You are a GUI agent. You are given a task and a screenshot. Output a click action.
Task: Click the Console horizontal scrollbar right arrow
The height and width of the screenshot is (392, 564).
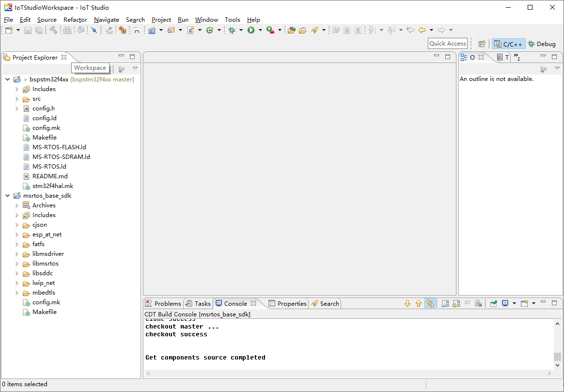[549, 373]
